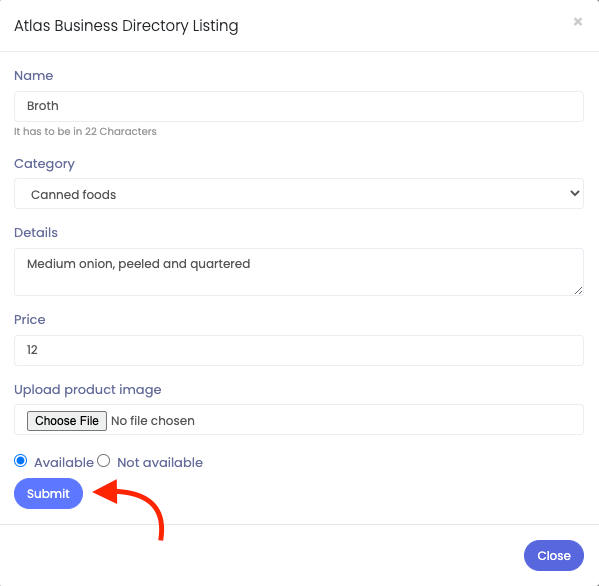Click the 'Atlas Business Directory Listing' title
The height and width of the screenshot is (586, 599).
point(126,26)
